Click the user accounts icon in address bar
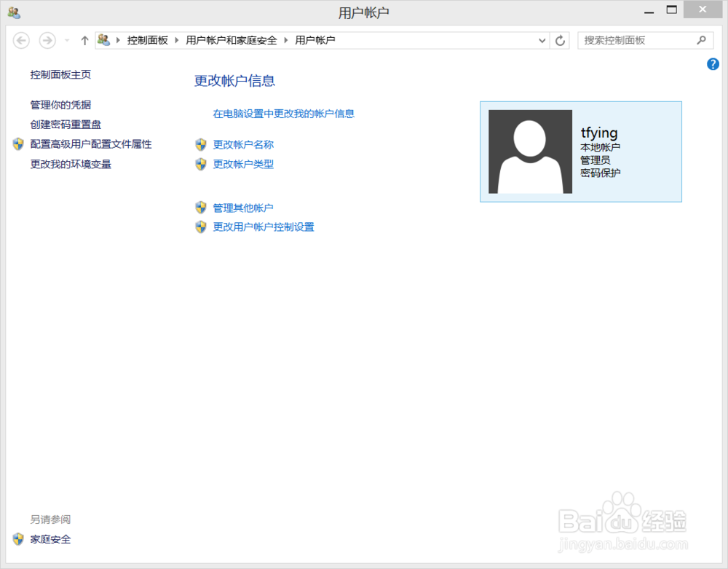Viewport: 728px width, 569px height. click(x=103, y=40)
